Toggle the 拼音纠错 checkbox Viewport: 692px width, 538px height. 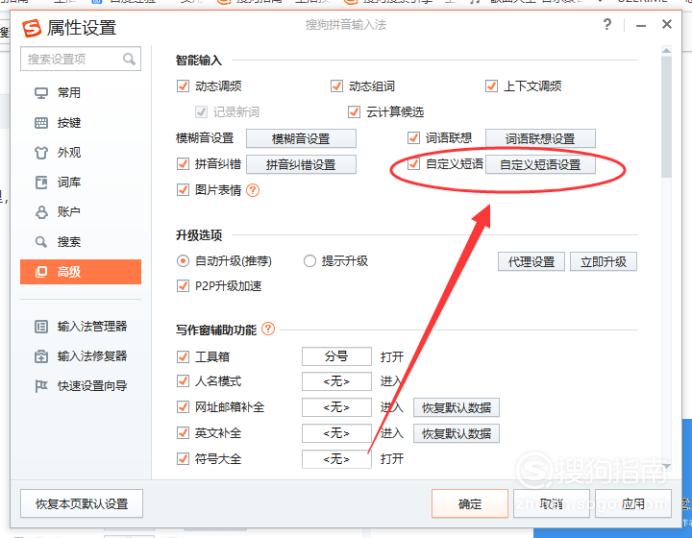tap(183, 164)
